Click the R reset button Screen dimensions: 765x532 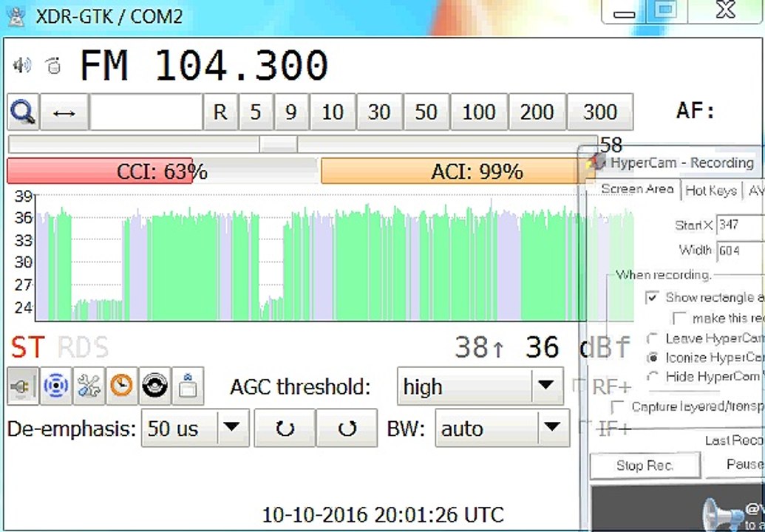pos(220,112)
